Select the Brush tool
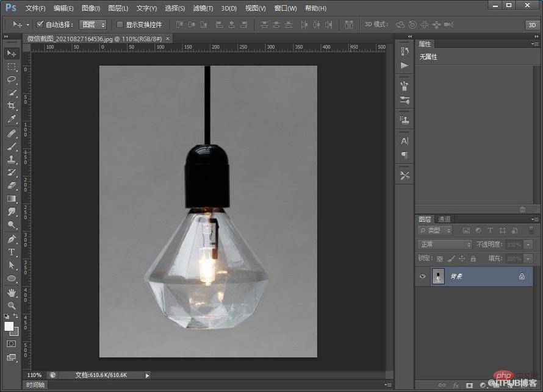 point(12,146)
